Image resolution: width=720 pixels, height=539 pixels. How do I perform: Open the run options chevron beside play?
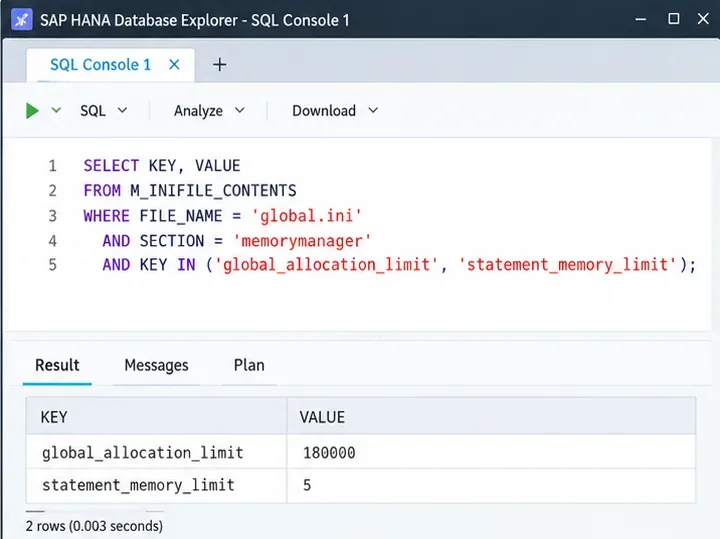pos(56,110)
